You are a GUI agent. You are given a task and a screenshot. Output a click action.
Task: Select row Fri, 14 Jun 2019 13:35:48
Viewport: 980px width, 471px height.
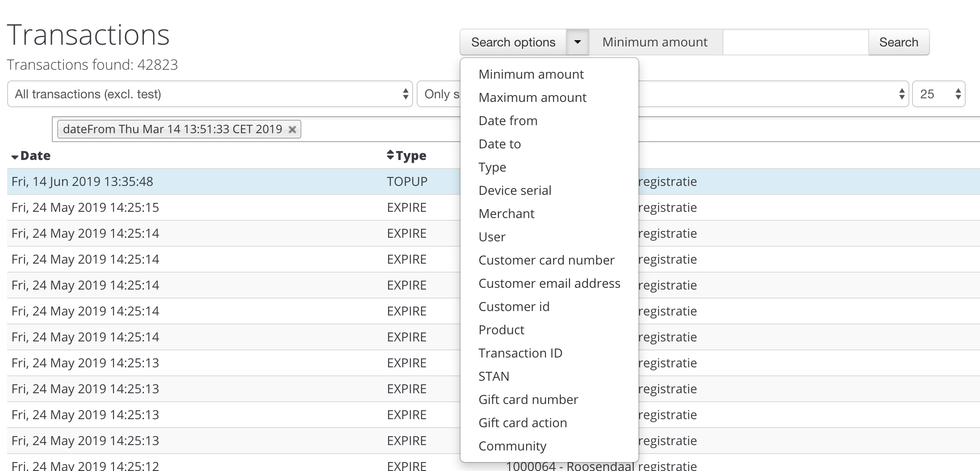tap(494, 181)
